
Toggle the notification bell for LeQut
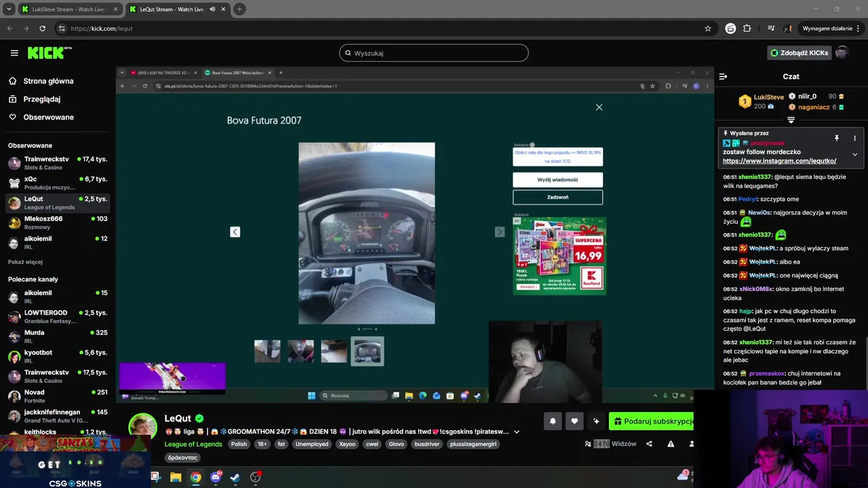pos(553,421)
